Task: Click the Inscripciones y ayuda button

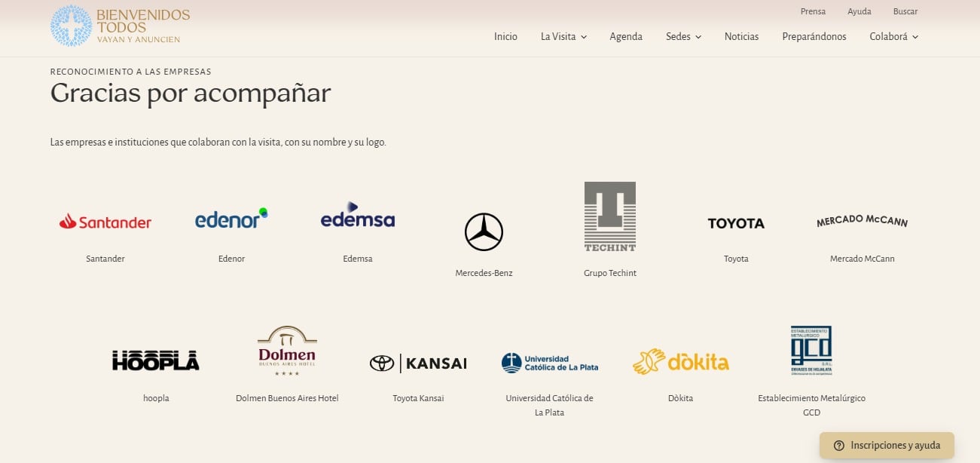Action: tap(887, 446)
